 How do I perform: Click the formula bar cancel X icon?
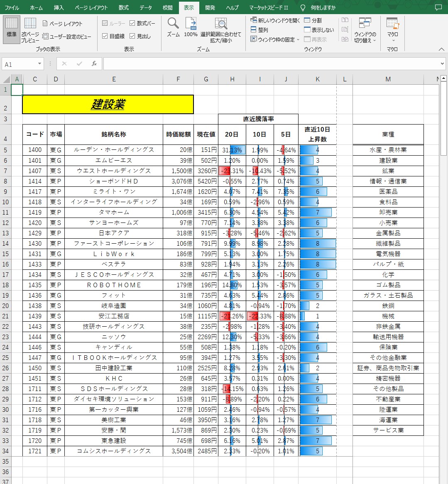point(64,64)
